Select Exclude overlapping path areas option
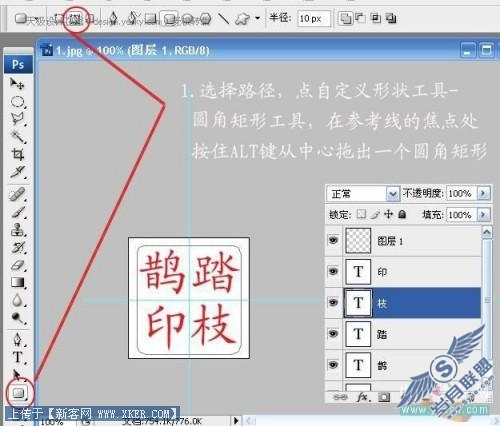500x426 pixels. click(x=391, y=18)
